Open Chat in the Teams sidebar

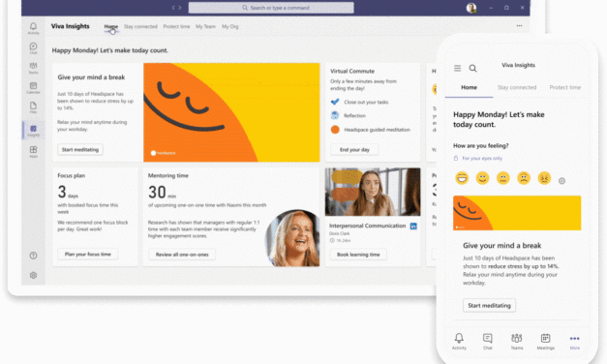33,48
